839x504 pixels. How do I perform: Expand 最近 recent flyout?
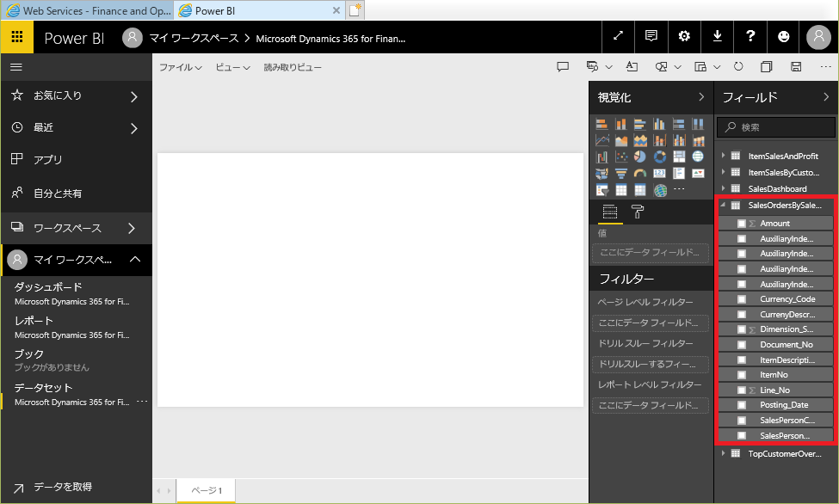point(133,128)
